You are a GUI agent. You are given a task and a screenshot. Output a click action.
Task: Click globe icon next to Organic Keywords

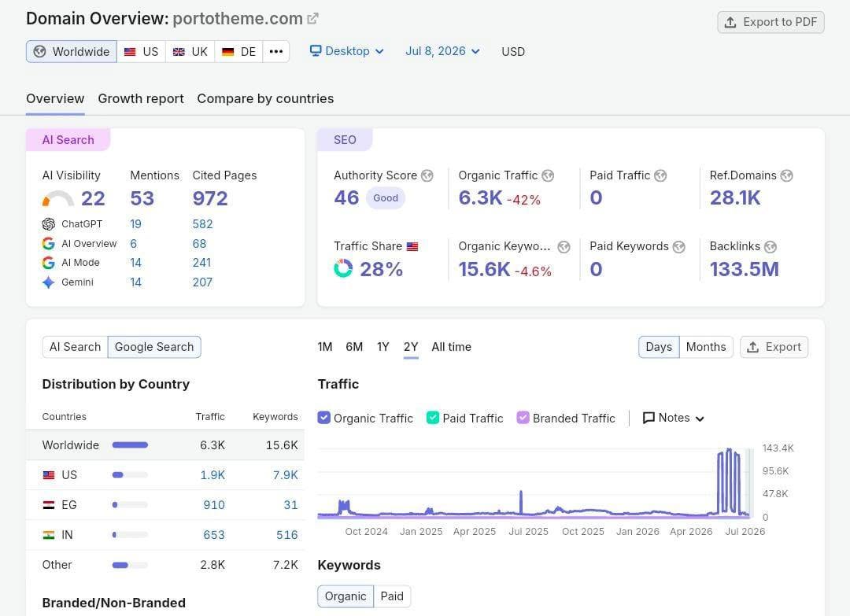pos(564,247)
